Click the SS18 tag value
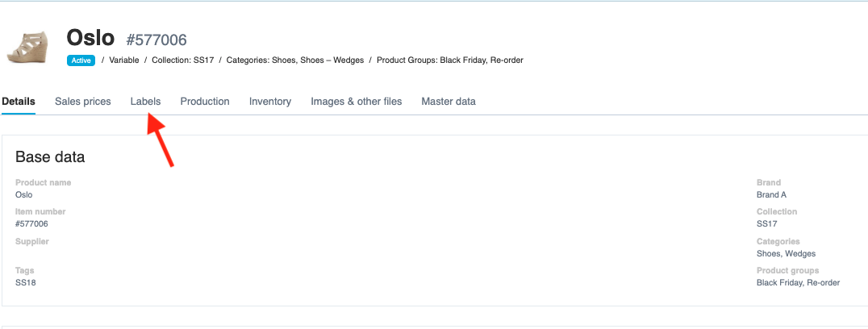 25,283
